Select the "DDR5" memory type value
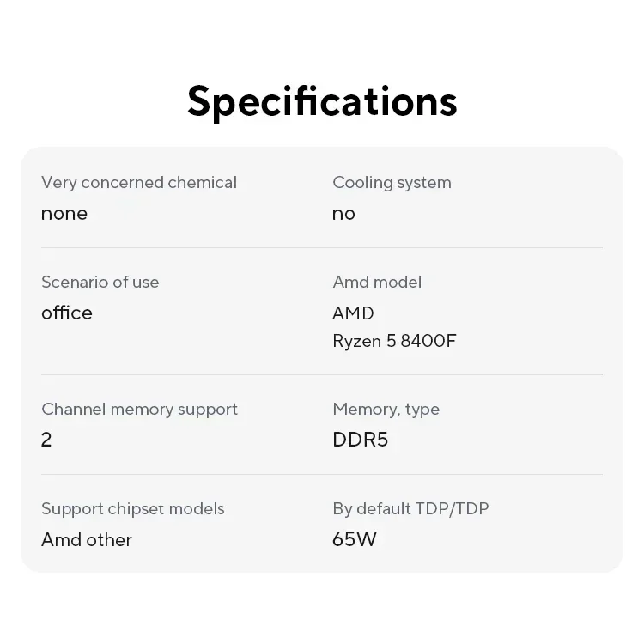 pos(360,440)
